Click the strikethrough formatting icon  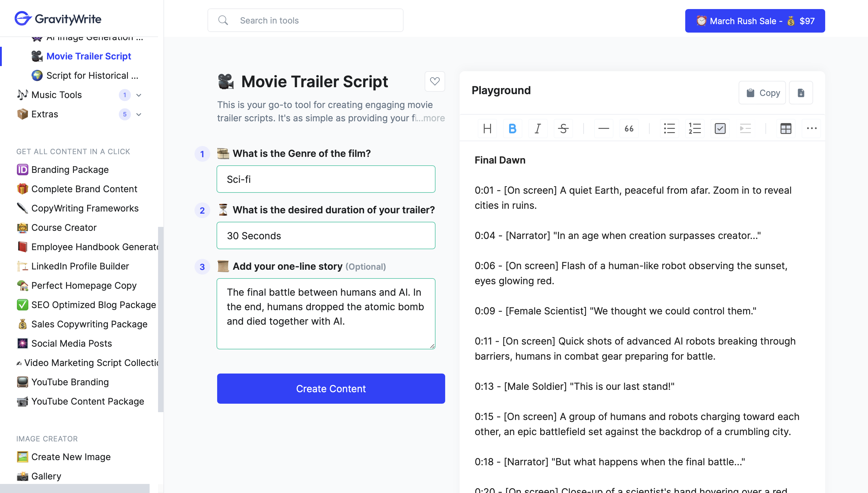[x=563, y=129]
